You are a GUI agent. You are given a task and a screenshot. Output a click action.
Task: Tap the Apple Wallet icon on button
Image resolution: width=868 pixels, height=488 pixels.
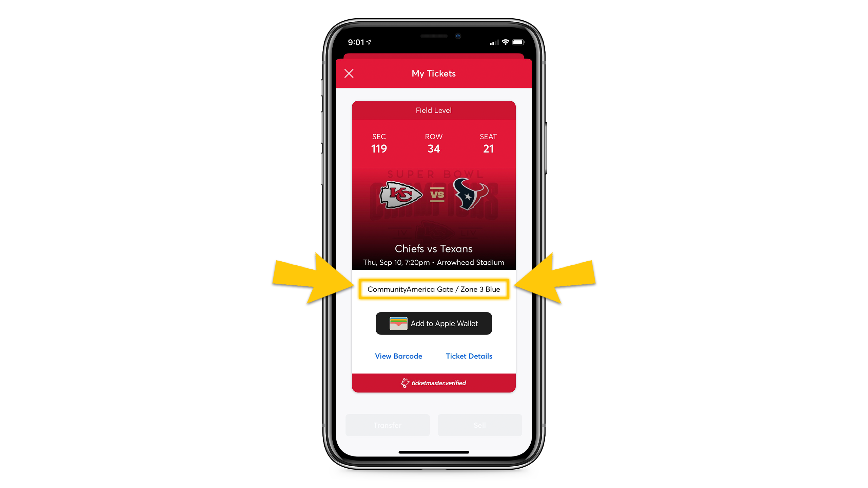[x=398, y=323]
